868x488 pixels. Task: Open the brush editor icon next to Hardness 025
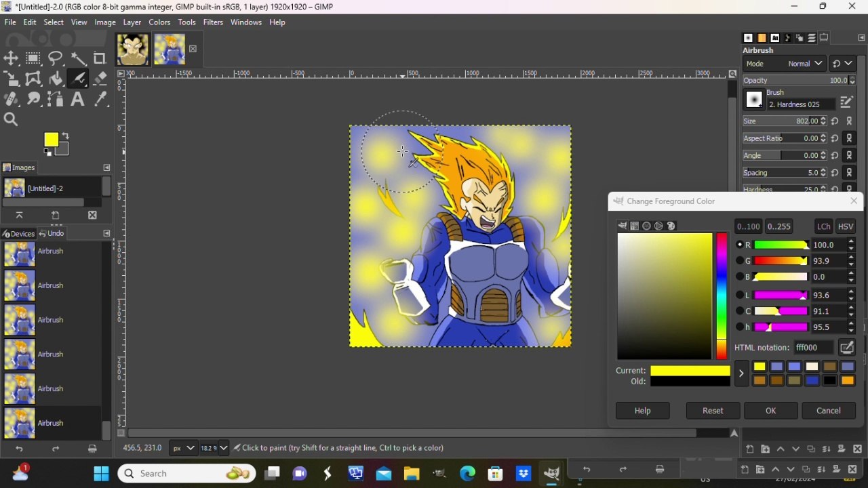pos(847,102)
